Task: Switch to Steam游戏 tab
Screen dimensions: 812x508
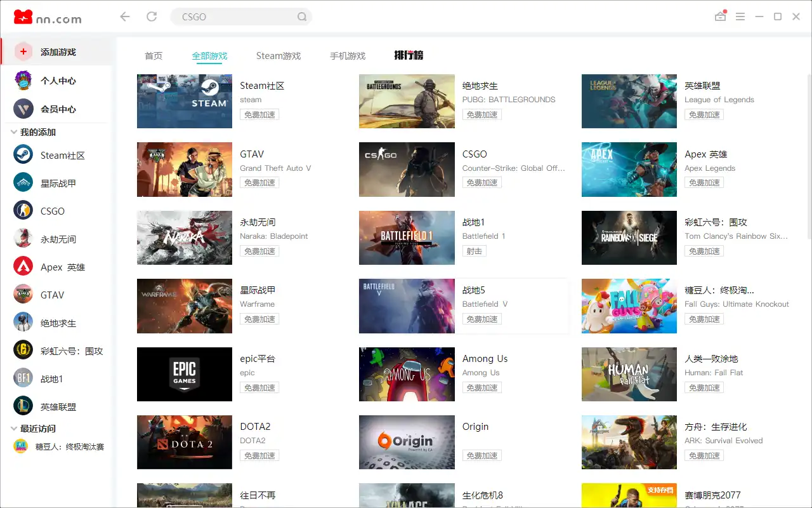Action: pyautogui.click(x=278, y=56)
